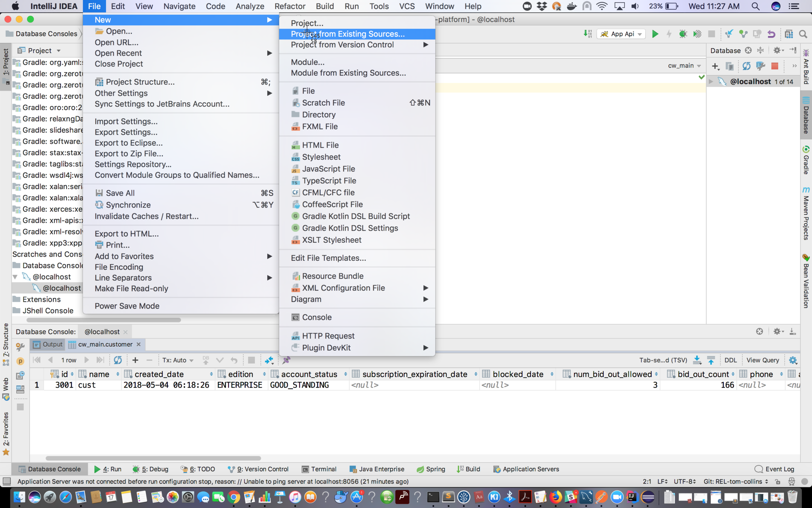The height and width of the screenshot is (508, 812).
Task: Expand the @localhost data source node
Action: [x=711, y=81]
